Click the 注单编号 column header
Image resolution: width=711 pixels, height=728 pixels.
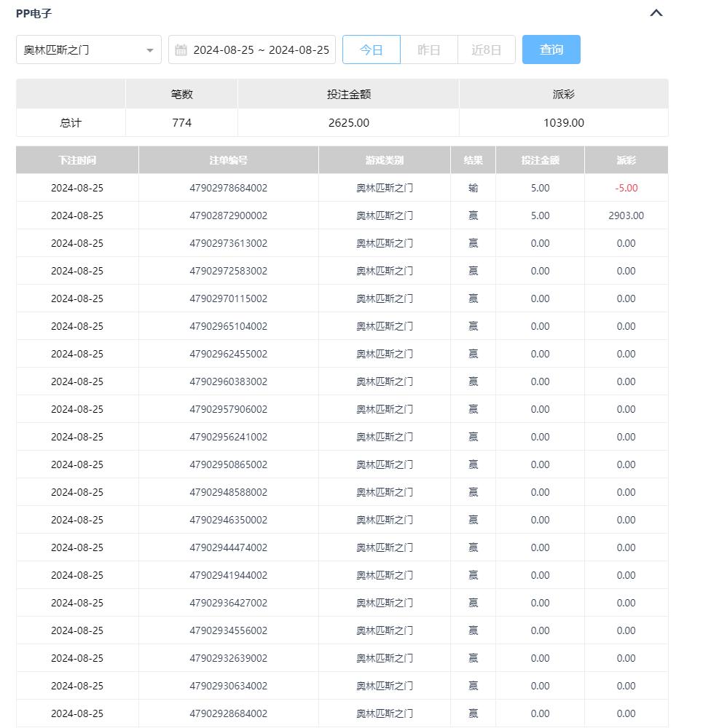coord(228,160)
